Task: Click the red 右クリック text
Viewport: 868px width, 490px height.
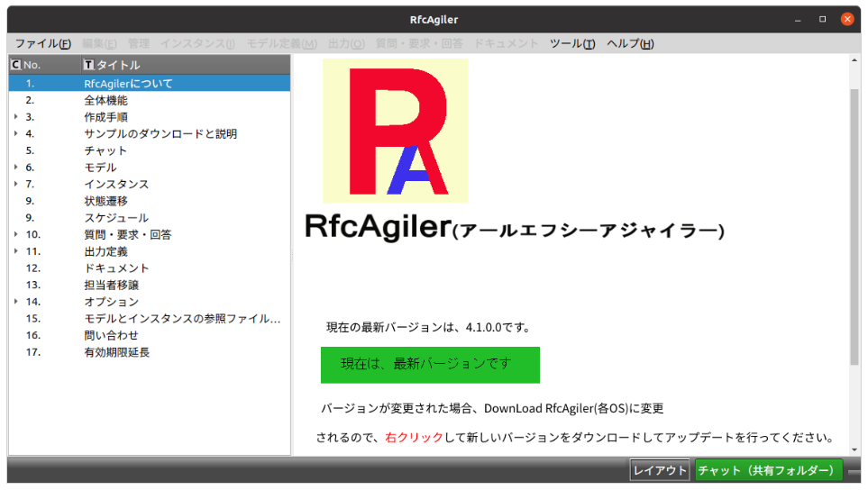Action: point(414,438)
